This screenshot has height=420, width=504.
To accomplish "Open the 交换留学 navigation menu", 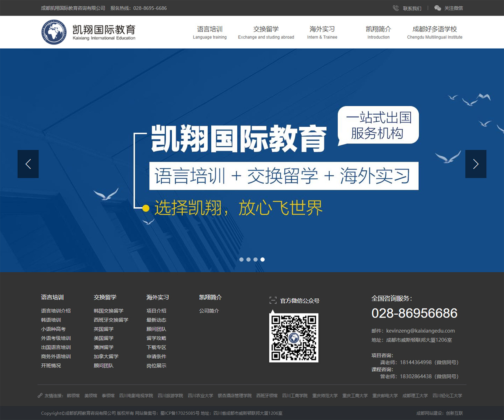I will (x=266, y=32).
